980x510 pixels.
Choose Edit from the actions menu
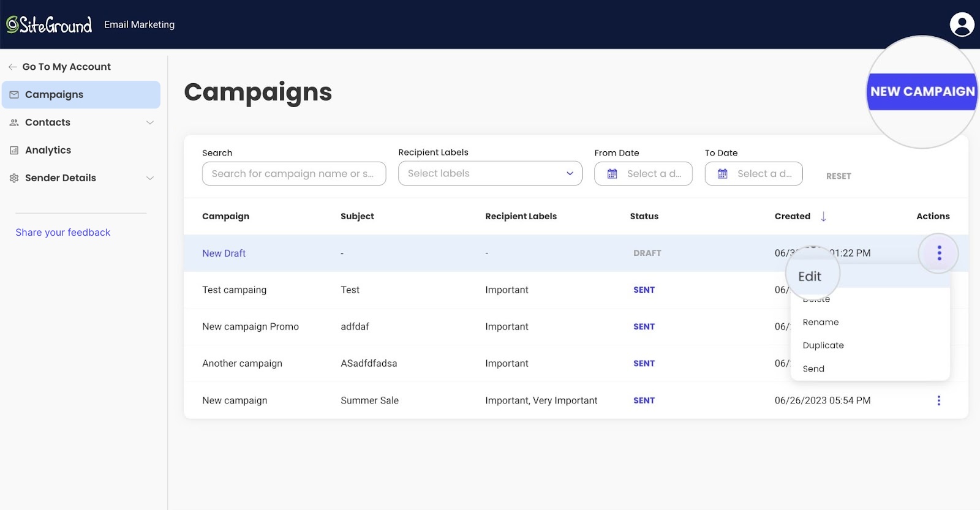pyautogui.click(x=810, y=276)
